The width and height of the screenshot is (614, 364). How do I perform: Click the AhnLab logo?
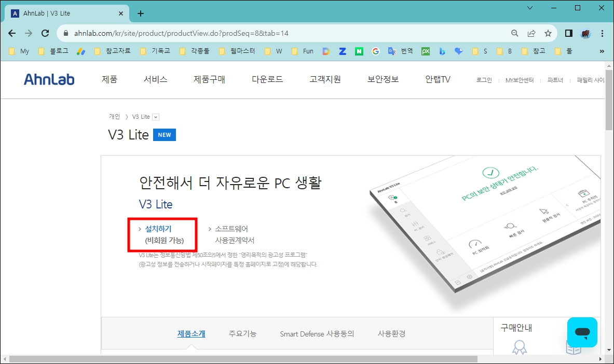tap(49, 79)
